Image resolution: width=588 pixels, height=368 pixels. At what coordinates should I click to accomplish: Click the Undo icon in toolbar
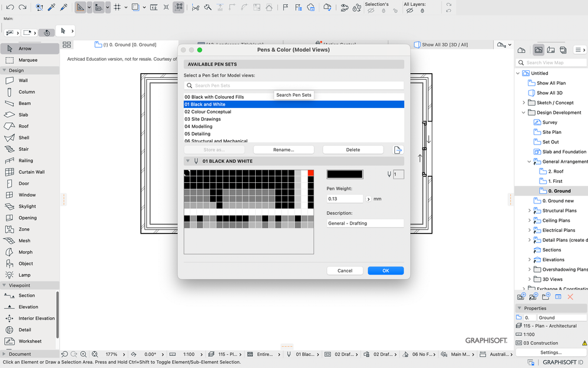point(10,7)
